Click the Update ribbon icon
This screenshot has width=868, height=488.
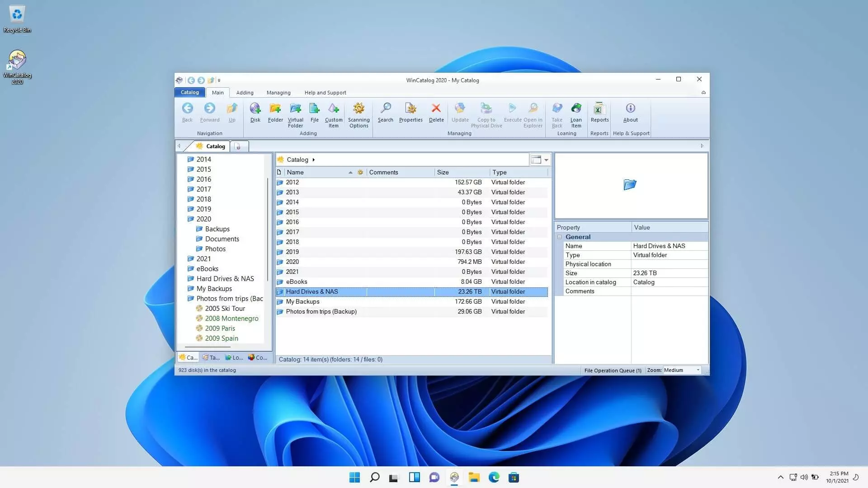460,113
